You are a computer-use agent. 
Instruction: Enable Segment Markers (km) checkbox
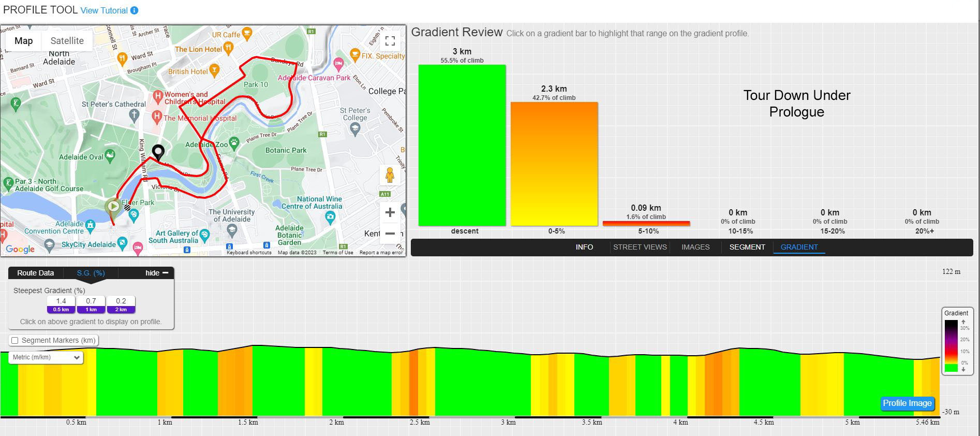pos(15,340)
